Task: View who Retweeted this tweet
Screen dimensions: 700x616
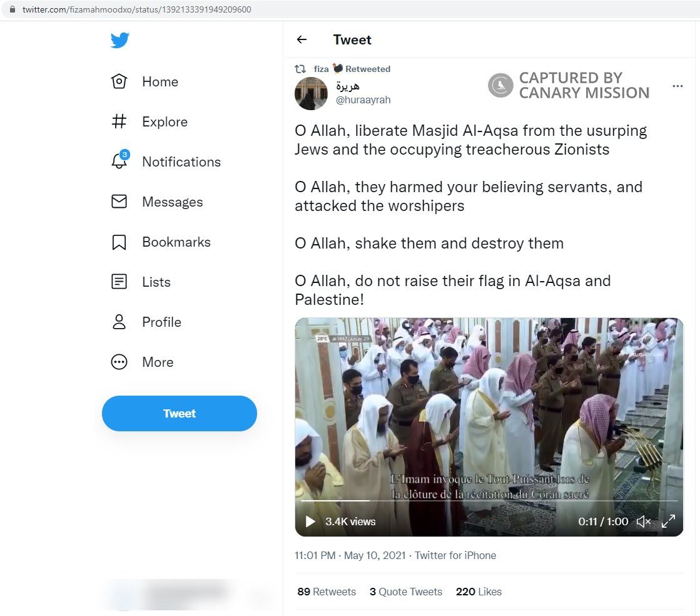Action: coord(326,591)
